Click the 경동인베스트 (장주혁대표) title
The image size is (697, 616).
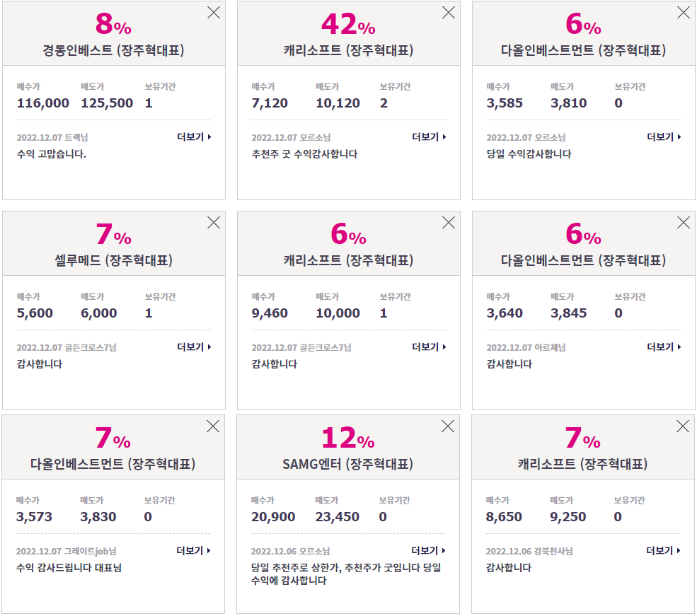pyautogui.click(x=113, y=50)
